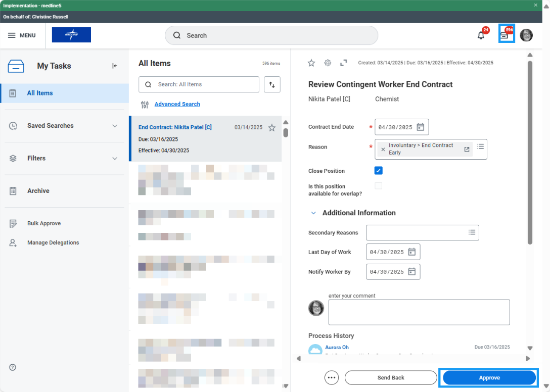
Task: Expand the Saved Searches section
Action: click(x=115, y=126)
